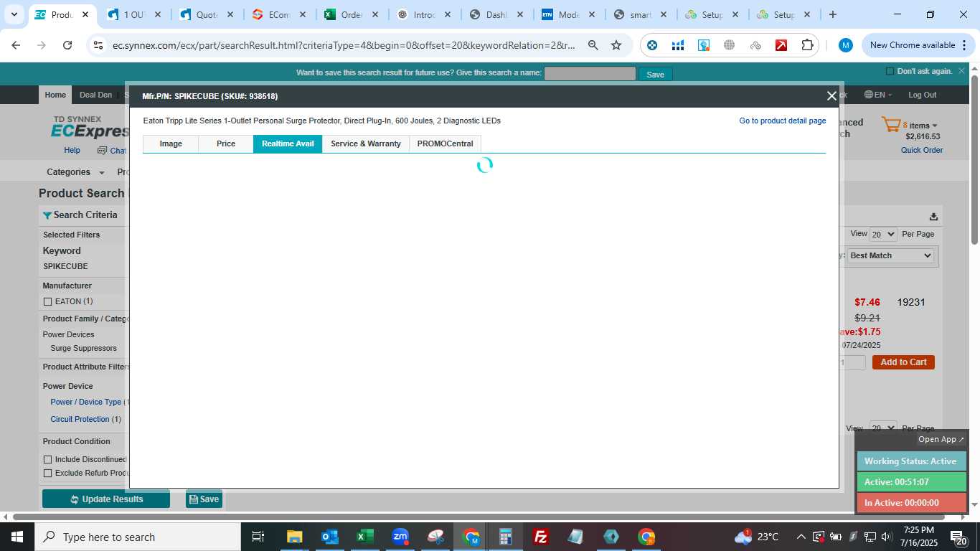Click the EN language globe icon

868,95
